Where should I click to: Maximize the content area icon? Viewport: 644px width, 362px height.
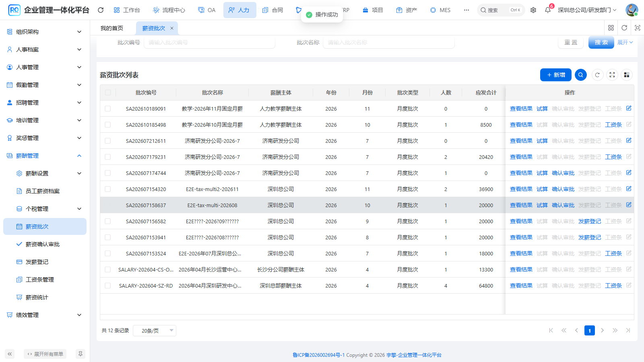point(638,28)
